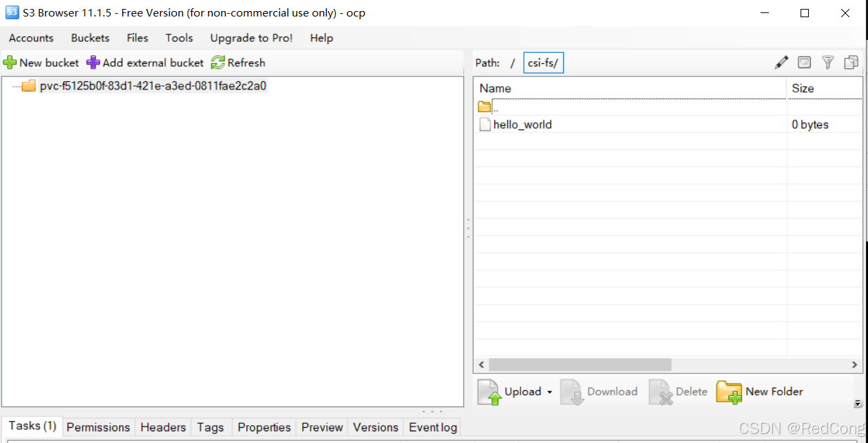
Task: Click the horizontal scrollbar left arrow
Action: [x=481, y=365]
